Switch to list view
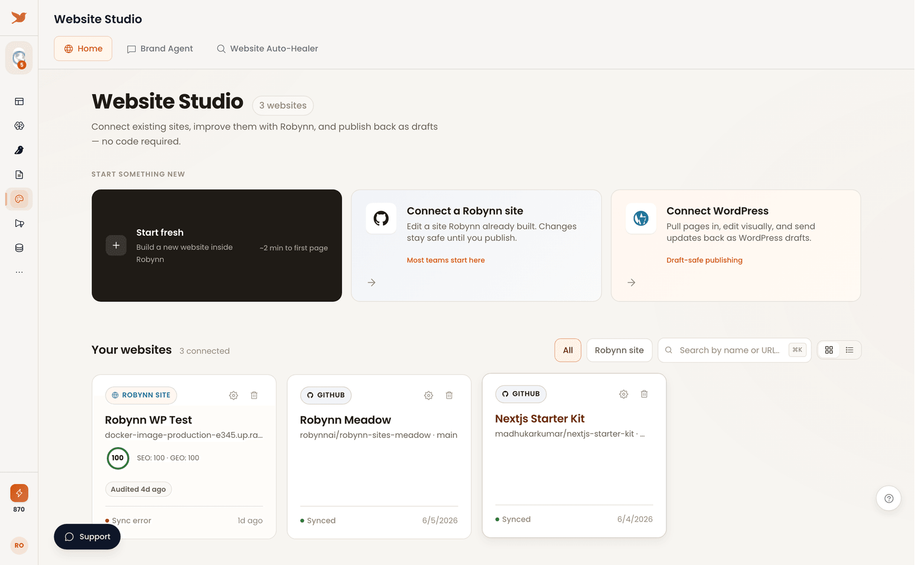Viewport: 924px width, 565px height. click(850, 350)
